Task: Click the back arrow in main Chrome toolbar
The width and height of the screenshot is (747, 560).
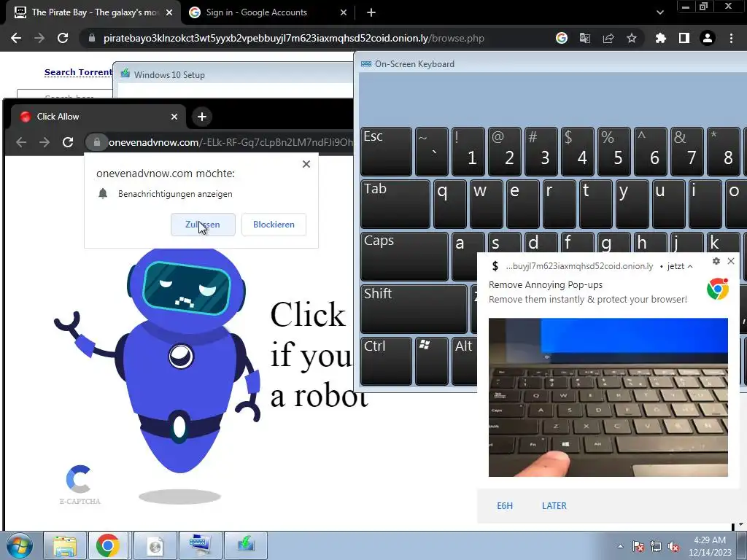Action: [x=16, y=38]
